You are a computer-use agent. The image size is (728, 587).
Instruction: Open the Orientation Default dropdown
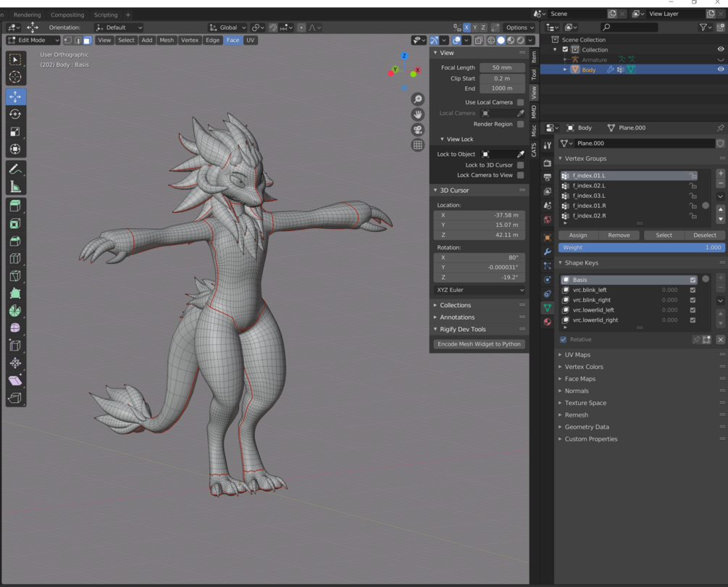pos(119,28)
